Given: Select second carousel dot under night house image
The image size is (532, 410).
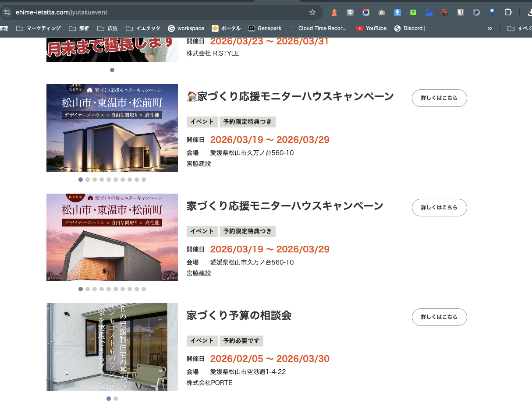Looking at the screenshot, I should tap(88, 180).
